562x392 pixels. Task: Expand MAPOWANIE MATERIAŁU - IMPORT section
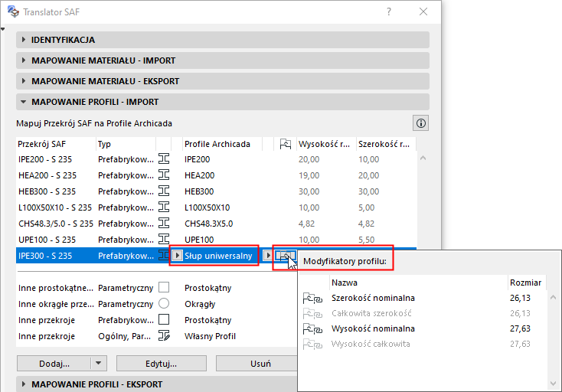click(x=223, y=60)
